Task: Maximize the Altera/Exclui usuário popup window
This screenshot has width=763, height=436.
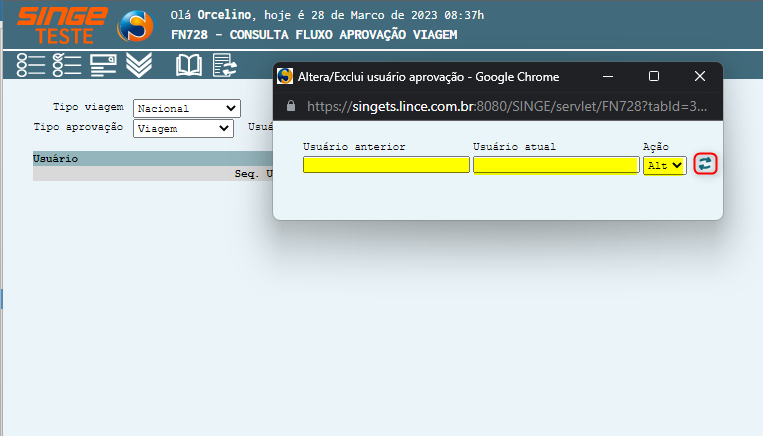Action: [654, 76]
